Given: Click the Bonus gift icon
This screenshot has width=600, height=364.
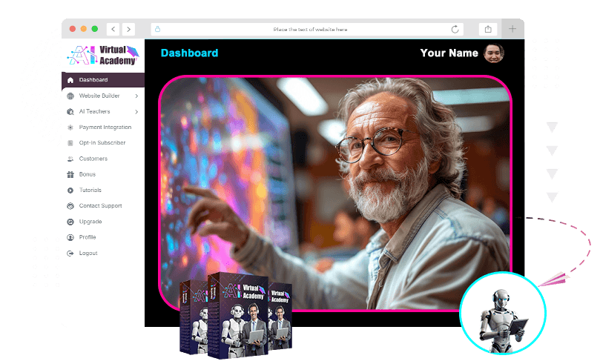Looking at the screenshot, I should [70, 174].
